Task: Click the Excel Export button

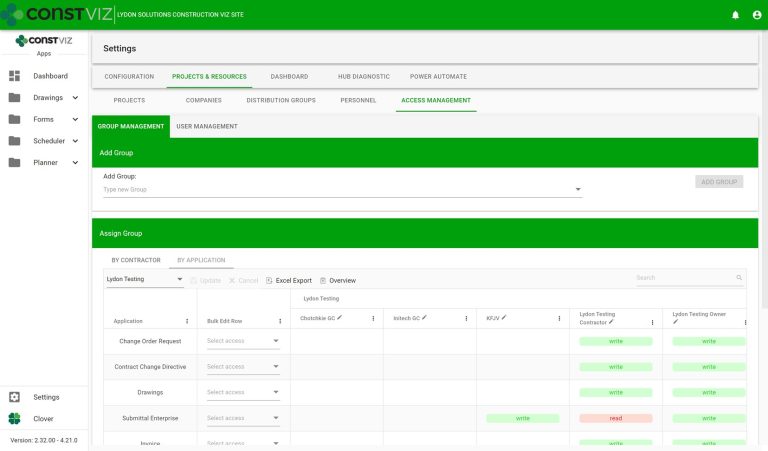Action: (288, 280)
